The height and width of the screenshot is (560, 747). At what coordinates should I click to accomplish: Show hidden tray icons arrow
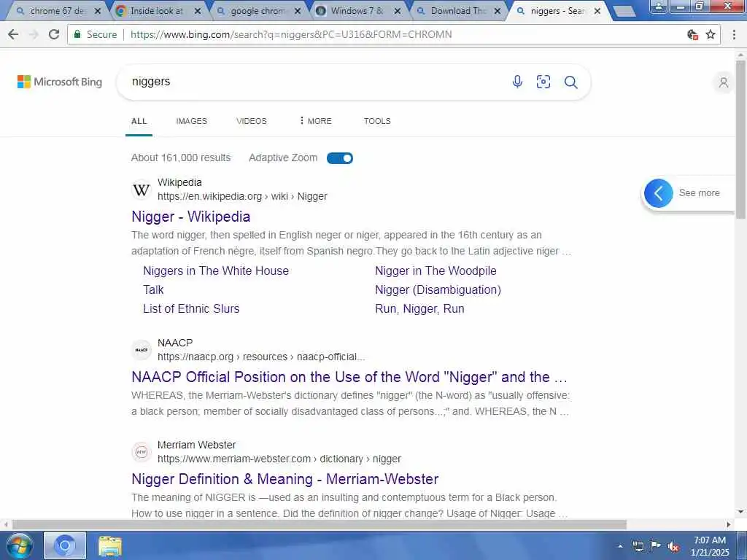pos(620,546)
